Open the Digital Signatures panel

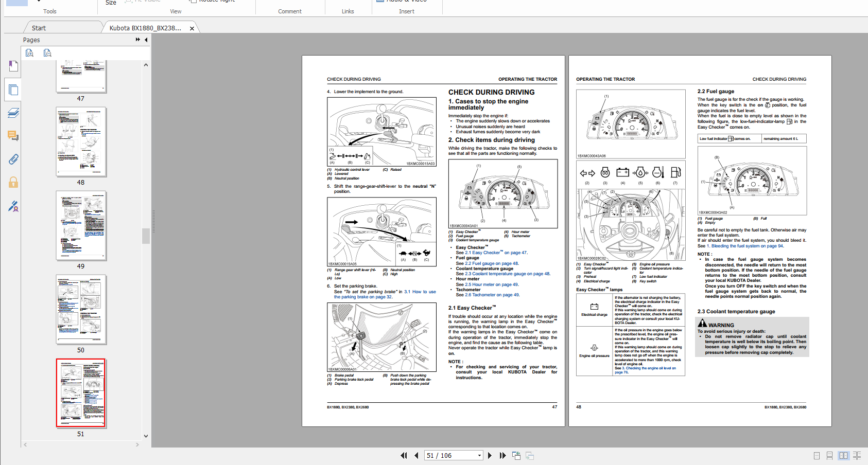tap(13, 206)
